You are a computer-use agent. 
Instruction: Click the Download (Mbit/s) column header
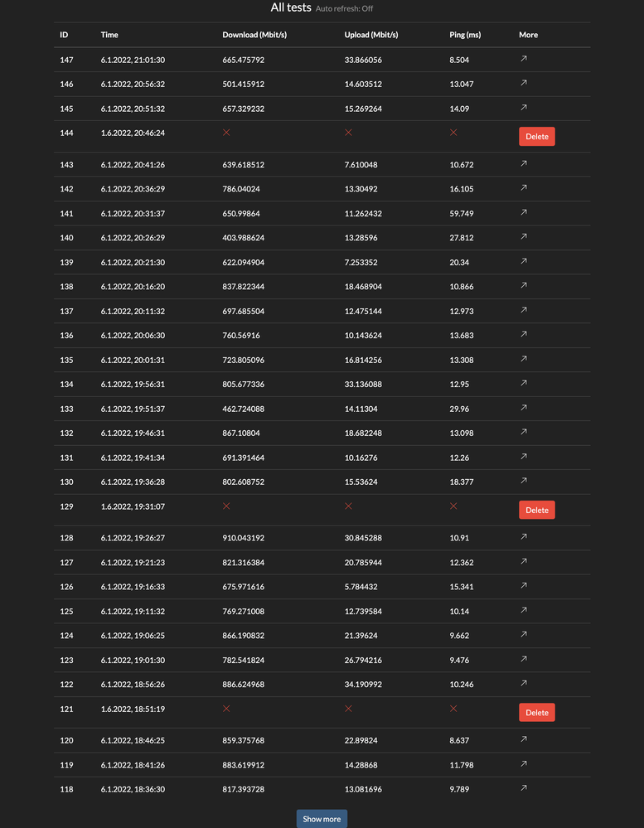[x=254, y=35]
